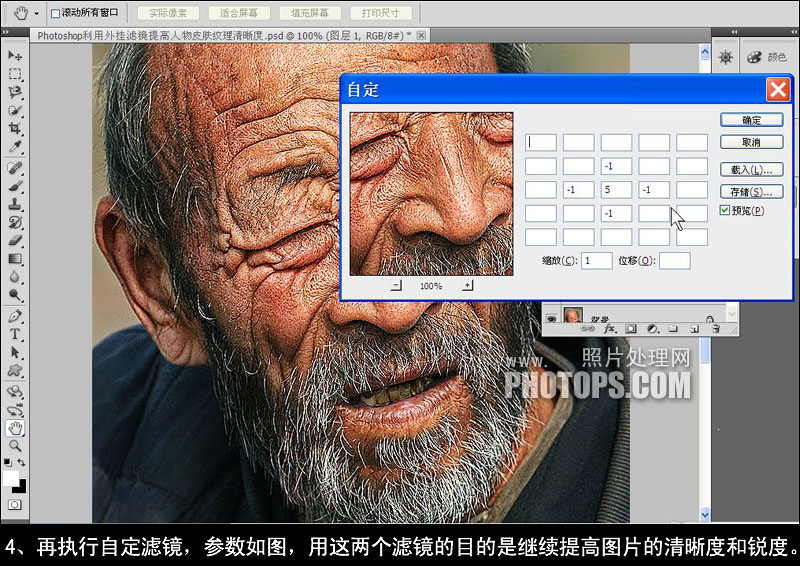Select the Path Selection tool

(x=15, y=353)
